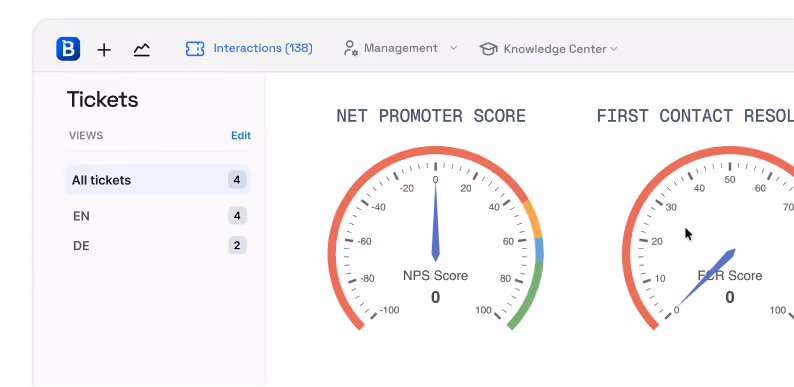The image size is (794, 387).
Task: Select the All tickets view
Action: point(157,180)
